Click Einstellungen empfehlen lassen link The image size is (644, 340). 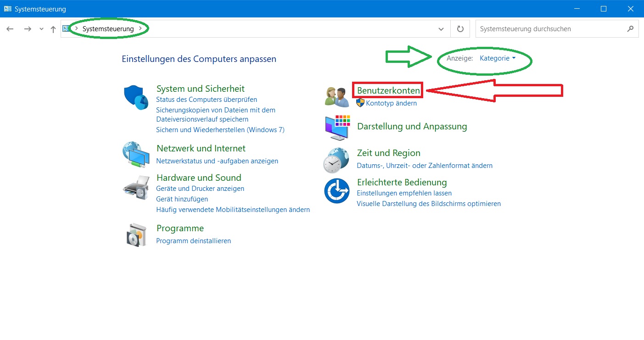pyautogui.click(x=404, y=193)
